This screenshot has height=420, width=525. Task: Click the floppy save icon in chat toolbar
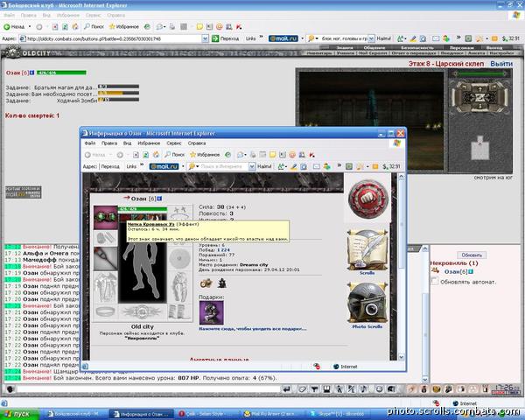click(326, 389)
